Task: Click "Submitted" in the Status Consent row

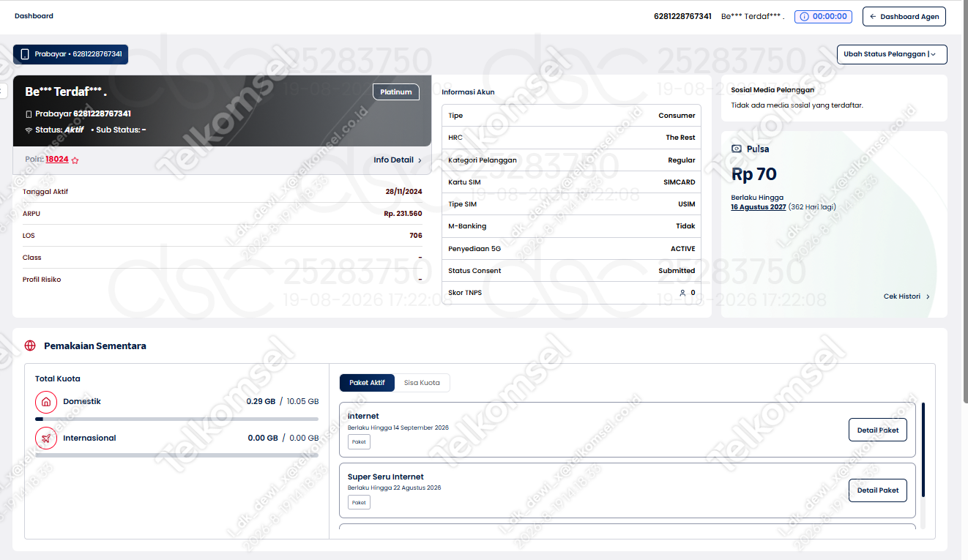Action: [677, 271]
